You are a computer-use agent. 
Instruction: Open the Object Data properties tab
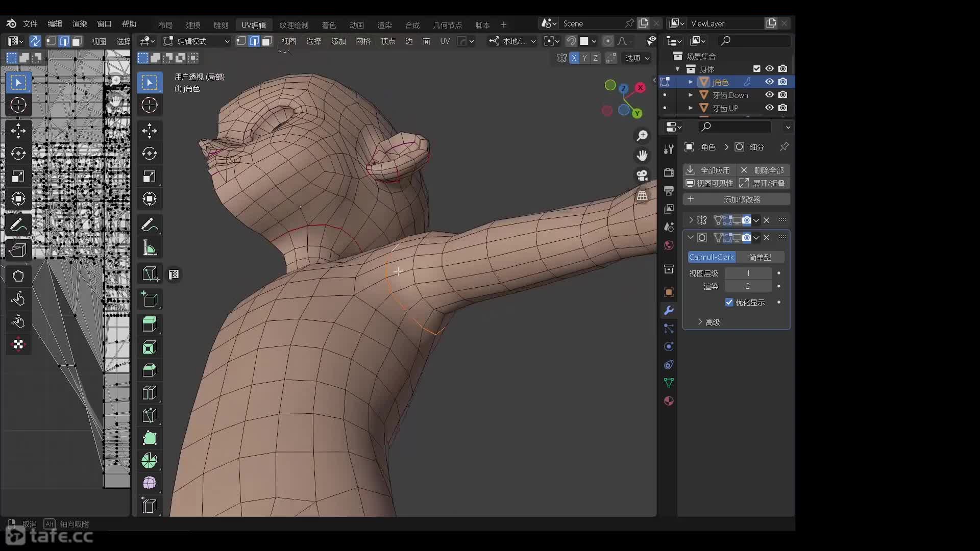click(669, 383)
